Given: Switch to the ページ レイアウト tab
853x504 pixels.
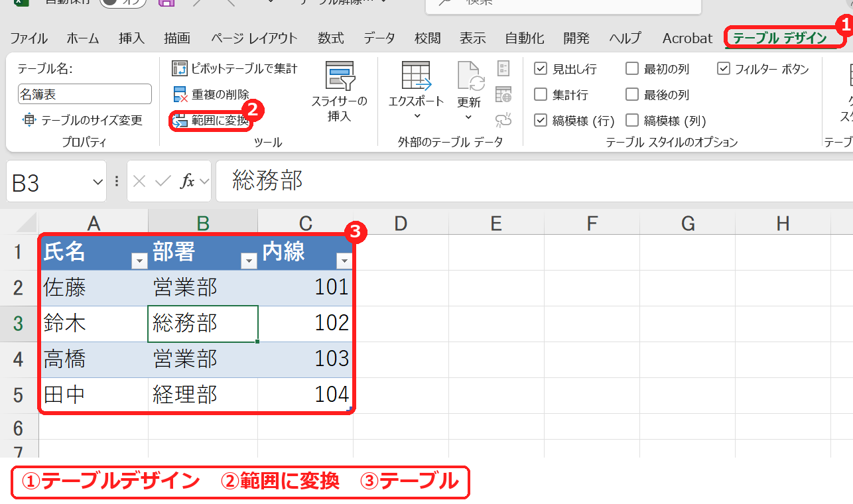Looking at the screenshot, I should pyautogui.click(x=255, y=38).
